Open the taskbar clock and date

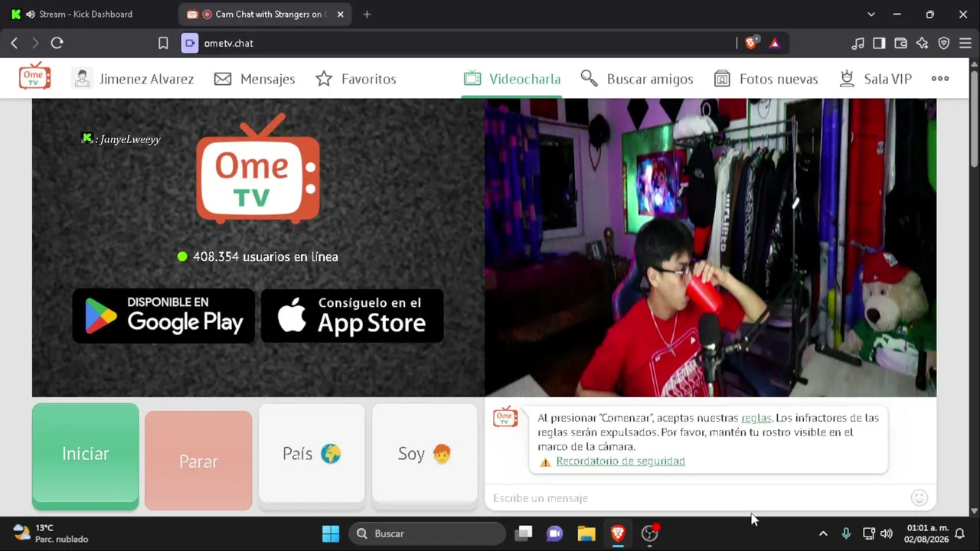927,533
